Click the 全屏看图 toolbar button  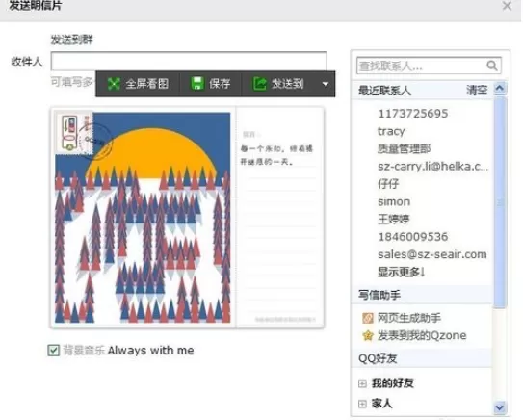138,84
